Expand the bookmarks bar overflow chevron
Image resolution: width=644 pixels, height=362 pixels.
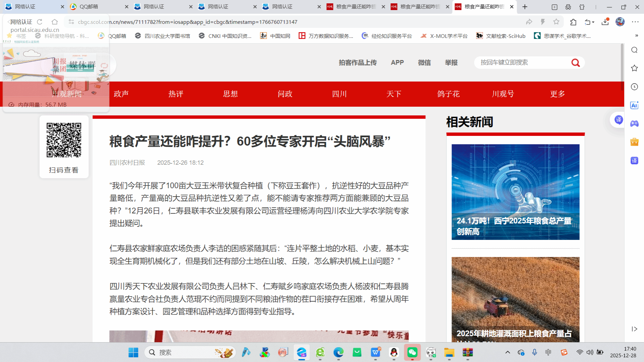(x=636, y=36)
